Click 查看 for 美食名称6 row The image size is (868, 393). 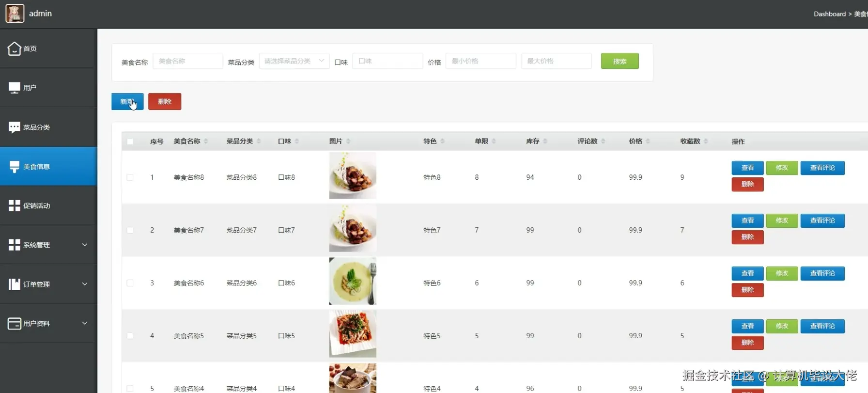747,273
